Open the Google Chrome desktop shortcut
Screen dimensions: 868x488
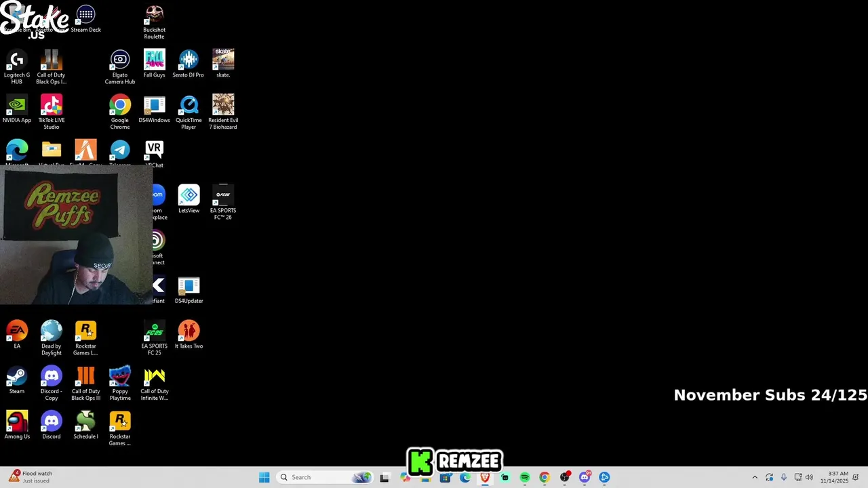pyautogui.click(x=120, y=112)
